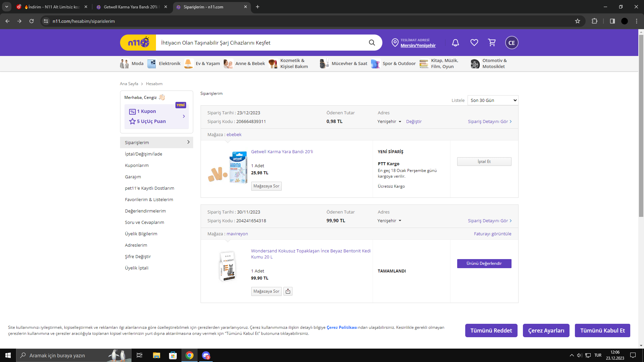Viewport: 644px width, 362px height.
Task: Open the shopping cart icon
Action: (x=492, y=43)
